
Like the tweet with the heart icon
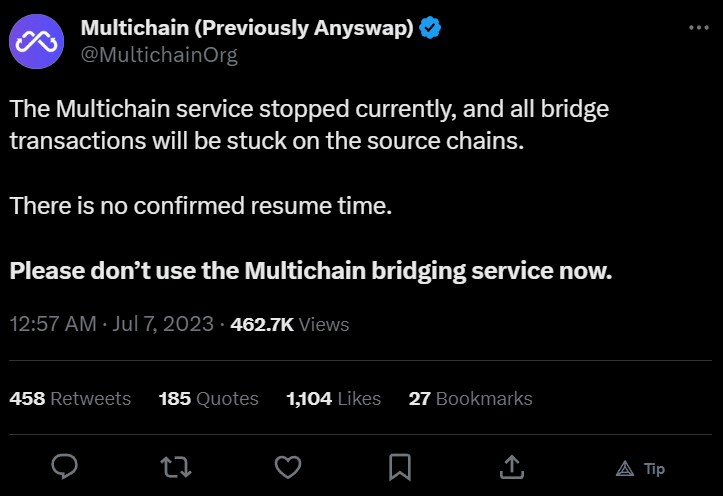click(288, 467)
